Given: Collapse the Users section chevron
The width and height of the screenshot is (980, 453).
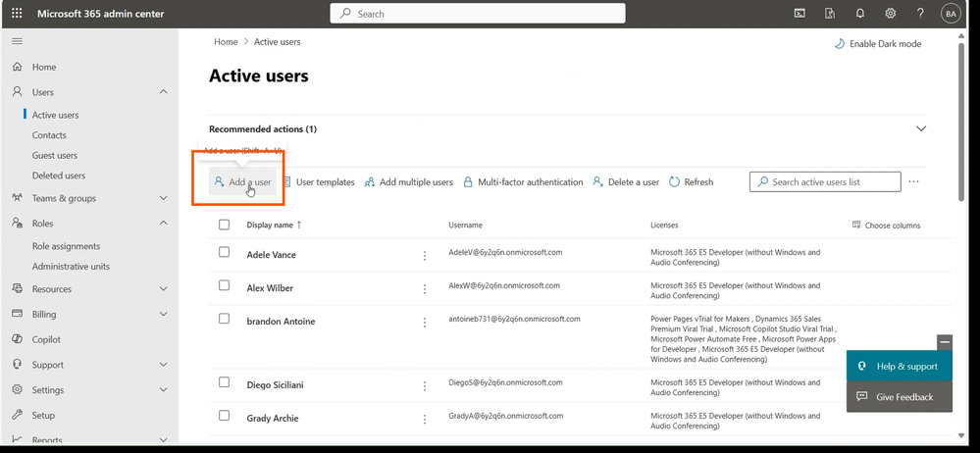Looking at the screenshot, I should pyautogui.click(x=164, y=92).
